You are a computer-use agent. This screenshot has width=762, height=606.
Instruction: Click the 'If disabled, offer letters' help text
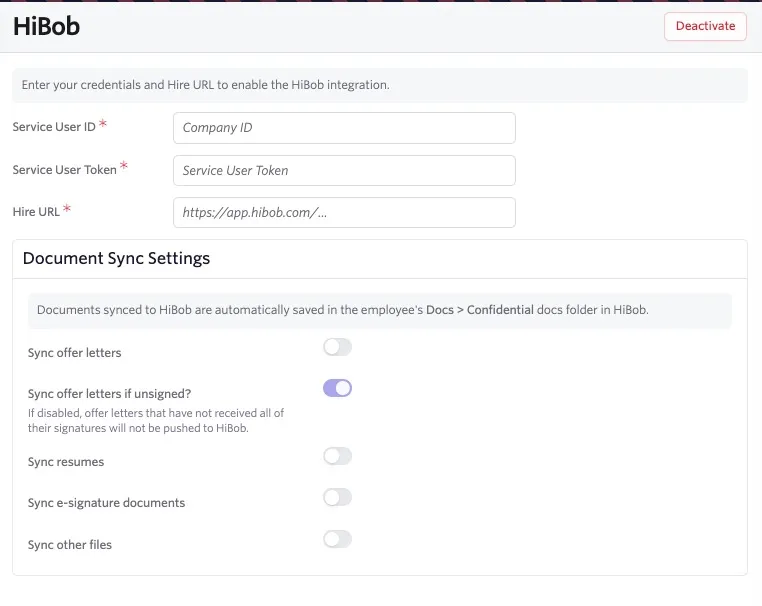156,420
